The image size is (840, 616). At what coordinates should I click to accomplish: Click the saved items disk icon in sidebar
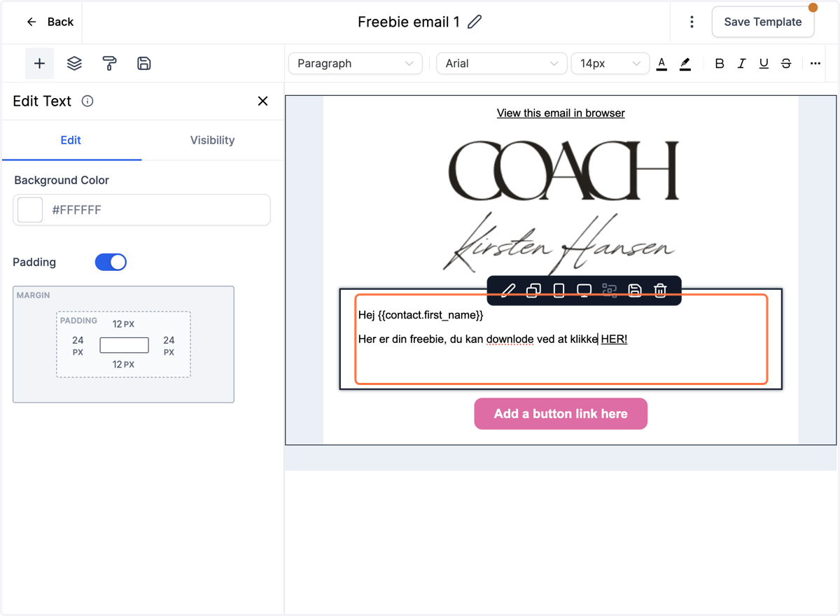point(144,64)
